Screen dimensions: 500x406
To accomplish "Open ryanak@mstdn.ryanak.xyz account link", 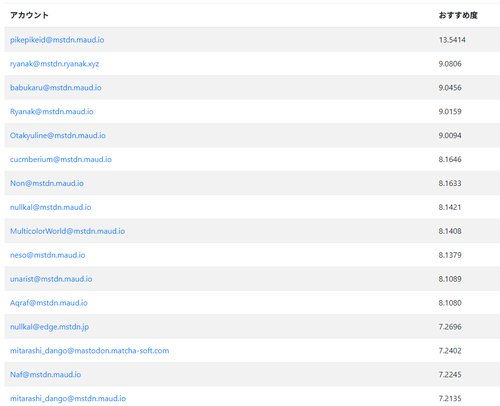I will click(x=54, y=64).
